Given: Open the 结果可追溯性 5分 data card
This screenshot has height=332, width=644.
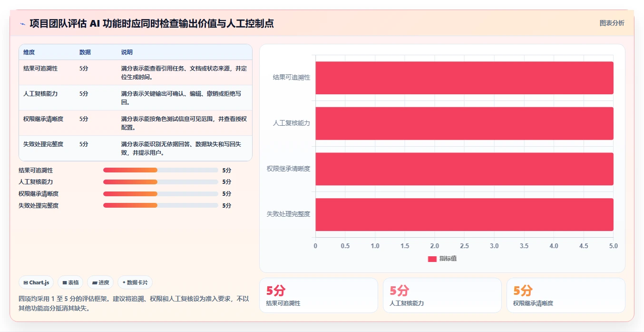Looking at the screenshot, I should pyautogui.click(x=319, y=295).
